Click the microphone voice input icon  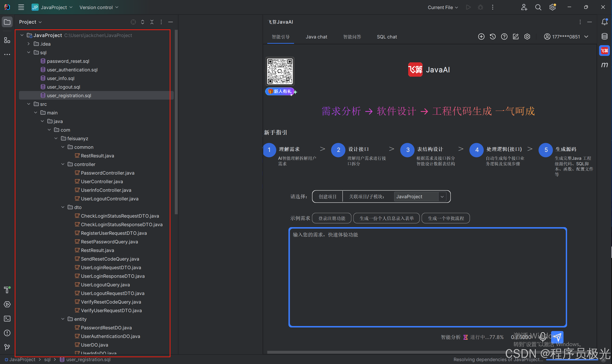(x=542, y=337)
